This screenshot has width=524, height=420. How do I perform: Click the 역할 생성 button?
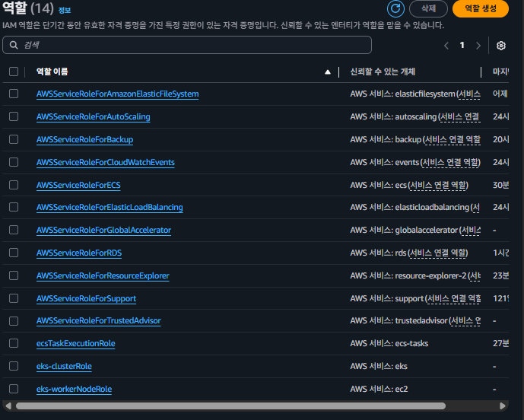481,8
